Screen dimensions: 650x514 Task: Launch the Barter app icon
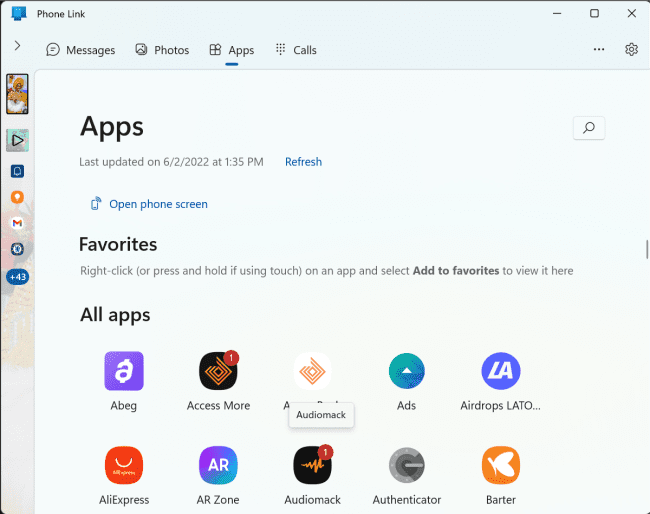pyautogui.click(x=501, y=465)
